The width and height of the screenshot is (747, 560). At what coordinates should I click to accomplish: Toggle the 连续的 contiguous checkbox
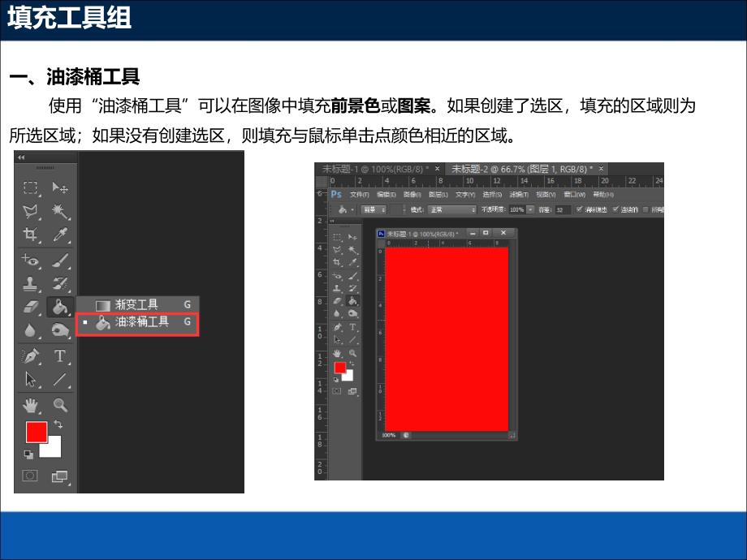pos(615,209)
